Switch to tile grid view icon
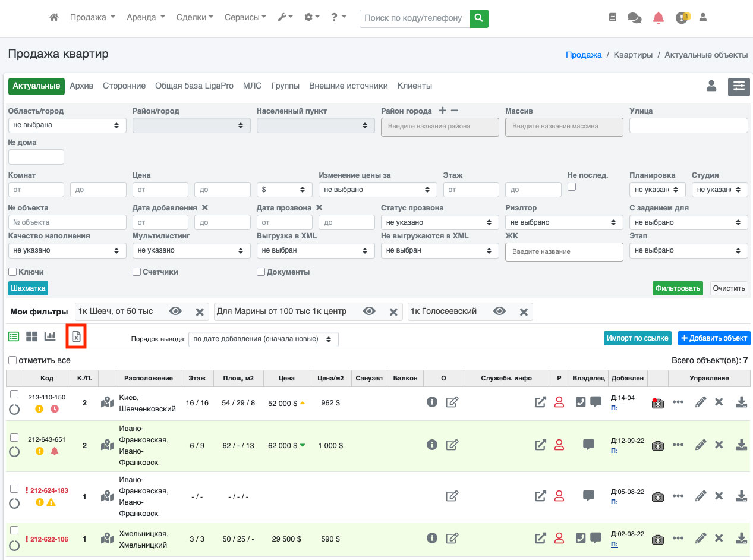Screen dimensions: 753x560 [31, 336]
